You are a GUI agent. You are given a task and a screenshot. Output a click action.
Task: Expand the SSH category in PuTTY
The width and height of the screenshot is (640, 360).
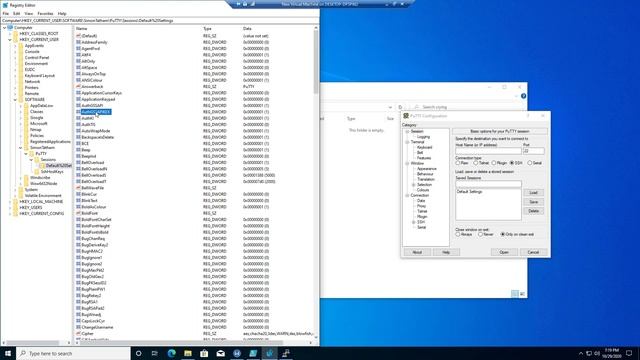[x=413, y=222]
